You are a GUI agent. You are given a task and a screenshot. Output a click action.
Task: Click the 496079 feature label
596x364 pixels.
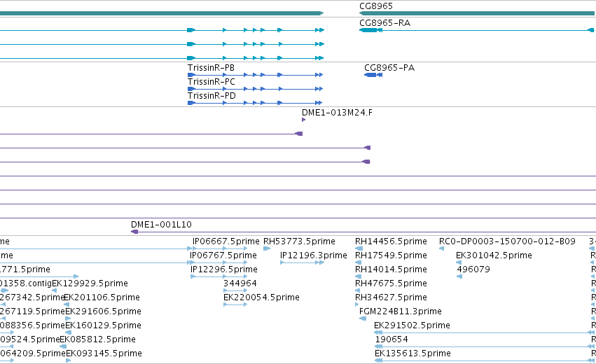point(473,269)
